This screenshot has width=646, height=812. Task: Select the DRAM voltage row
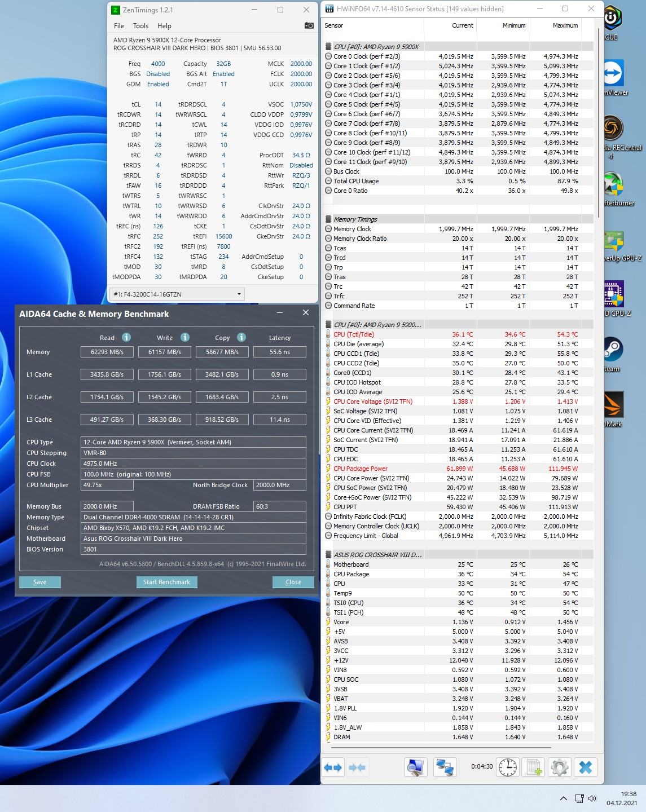point(459,737)
